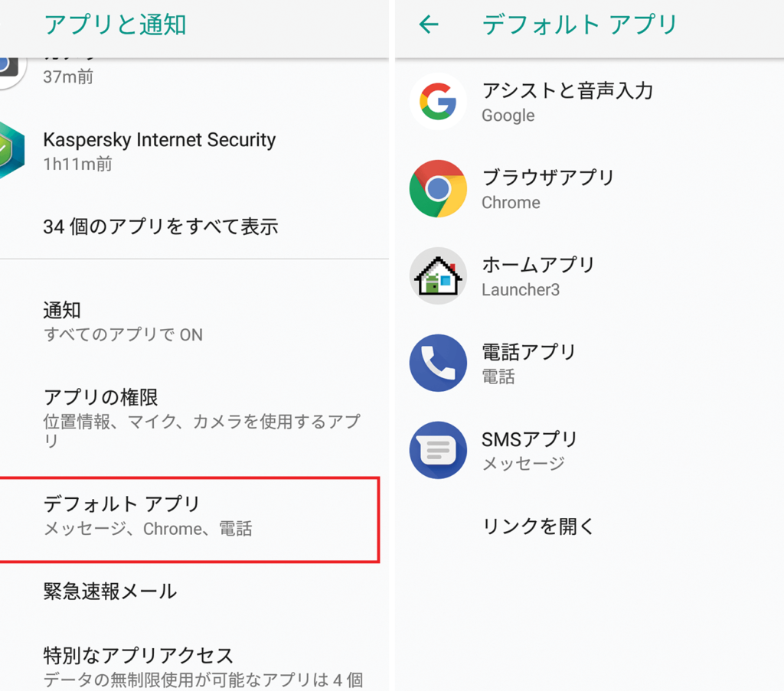Screen dimensions: 784x691
Task: Open 緊急速報メール settings
Action: pyautogui.click(x=110, y=591)
